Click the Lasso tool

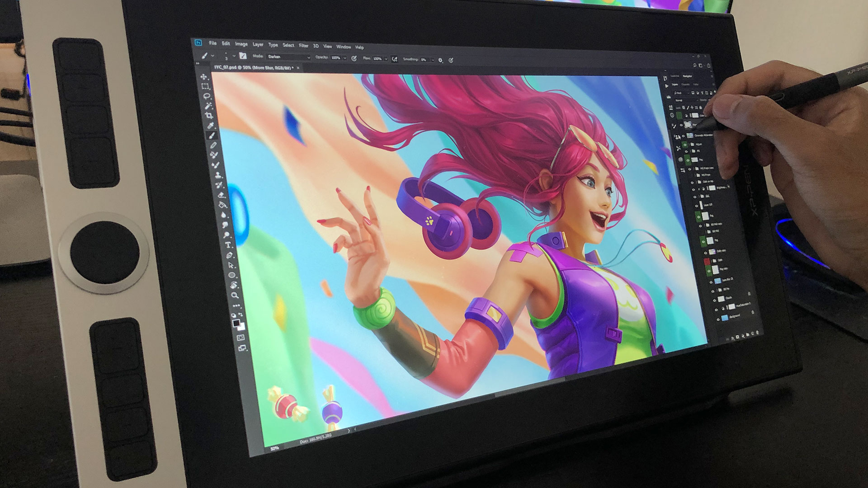(x=207, y=96)
